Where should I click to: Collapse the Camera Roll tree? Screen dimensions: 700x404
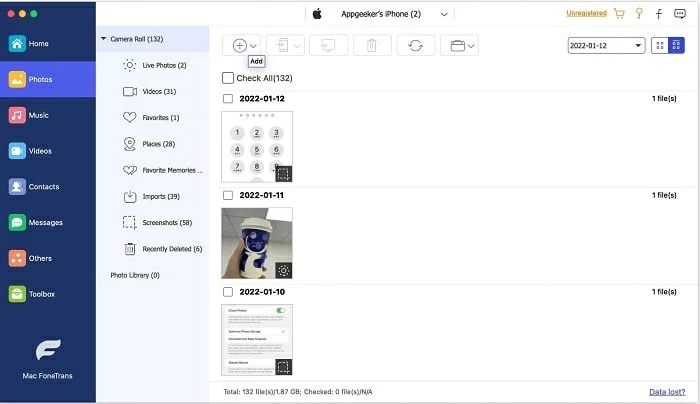104,39
